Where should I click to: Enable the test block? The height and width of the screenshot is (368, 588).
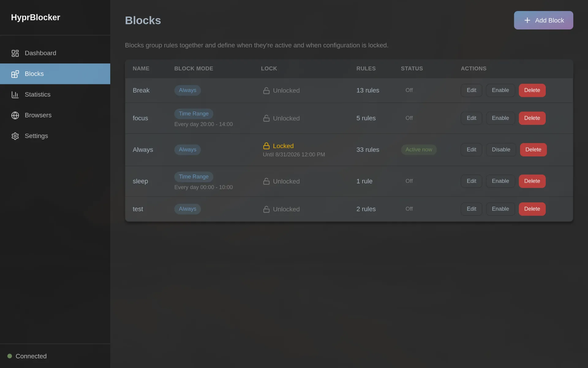[x=500, y=209]
